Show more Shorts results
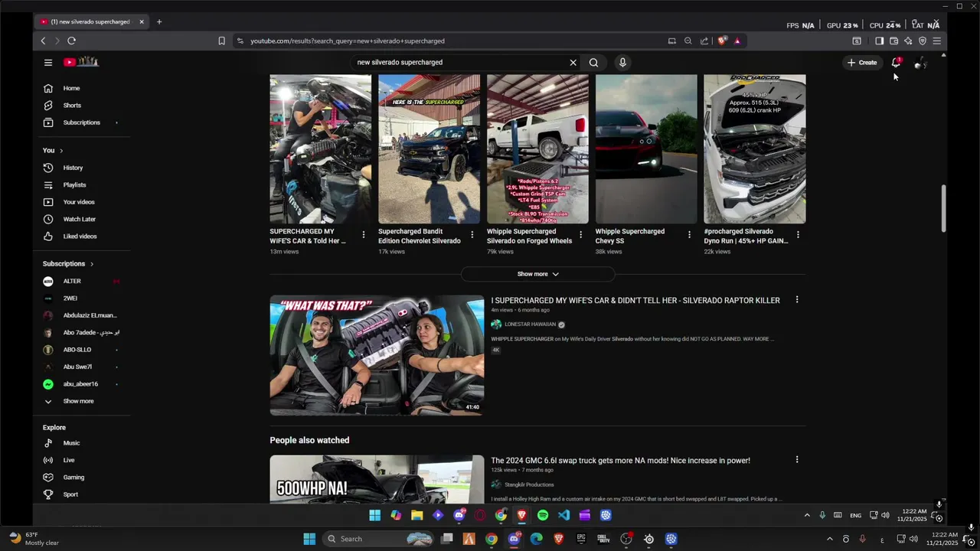Screen dimensions: 980x551 pyautogui.click(x=537, y=274)
